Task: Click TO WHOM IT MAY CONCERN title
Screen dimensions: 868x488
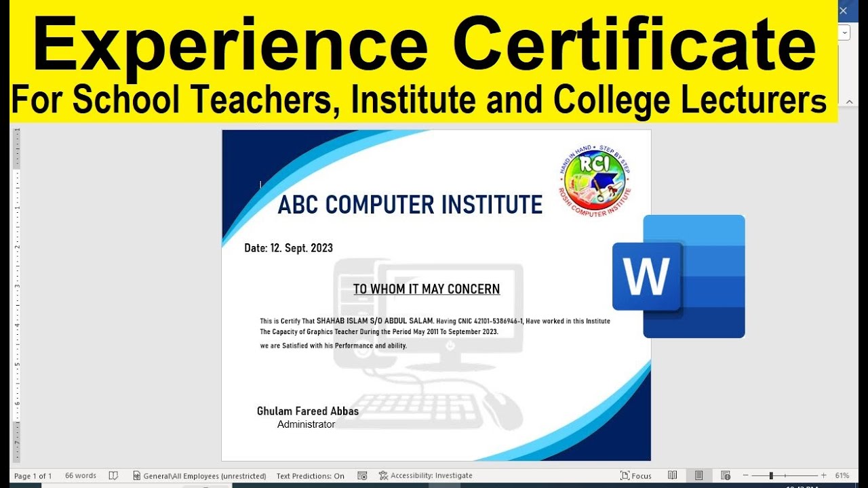Action: (427, 289)
